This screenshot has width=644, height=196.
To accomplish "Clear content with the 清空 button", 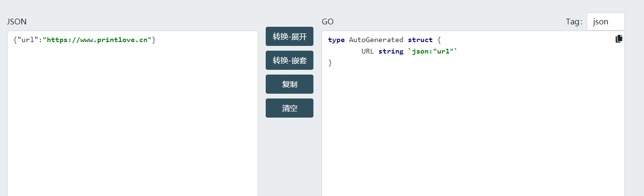I will point(289,108).
